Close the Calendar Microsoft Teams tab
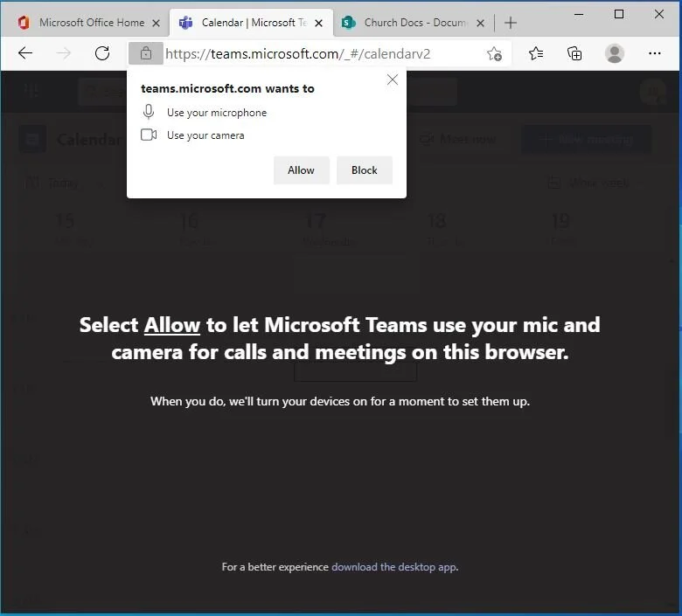The height and width of the screenshot is (616, 682). point(319,23)
